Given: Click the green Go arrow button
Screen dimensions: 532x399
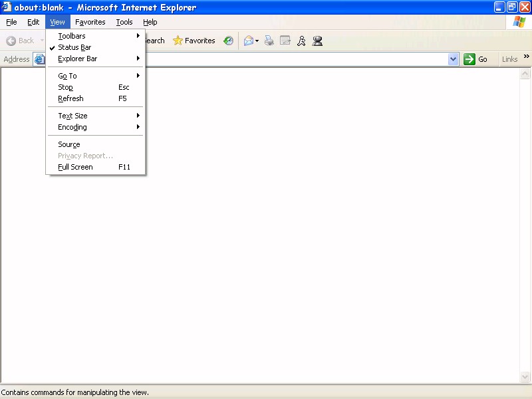Looking at the screenshot, I should coord(469,59).
